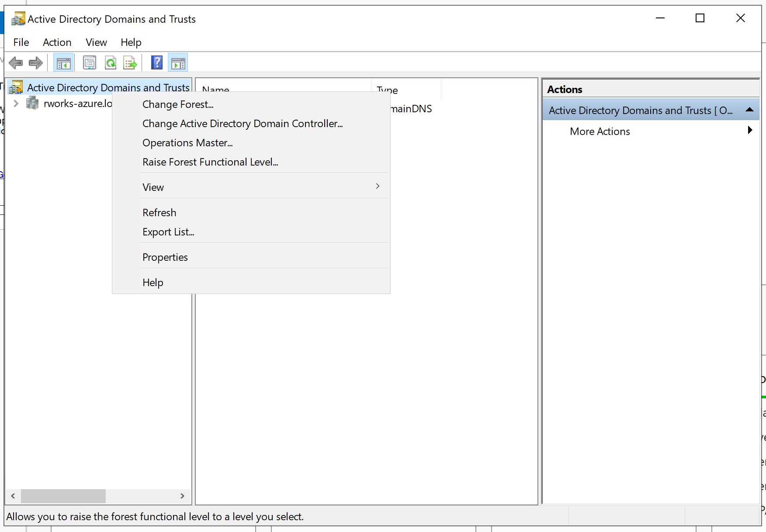Select Raise Forest Functional Level...
Image resolution: width=766 pixels, height=532 pixels.
(x=251, y=162)
